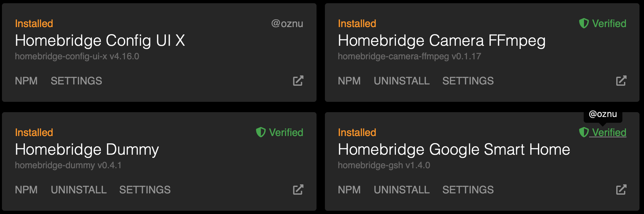Click the shield icon on Google Smart Home card
644x214 pixels.
pos(584,132)
